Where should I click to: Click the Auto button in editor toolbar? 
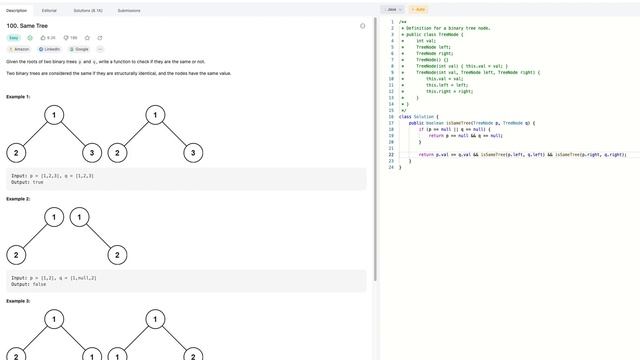point(418,9)
